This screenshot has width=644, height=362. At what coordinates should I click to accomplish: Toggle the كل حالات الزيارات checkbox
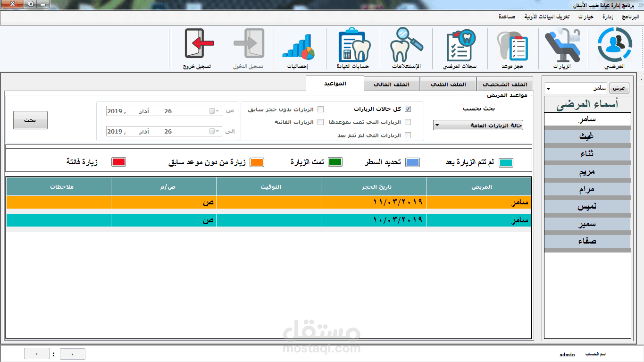tap(408, 109)
